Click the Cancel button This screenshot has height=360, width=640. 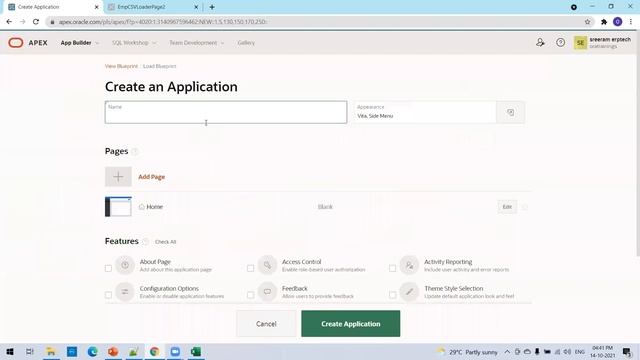click(266, 324)
